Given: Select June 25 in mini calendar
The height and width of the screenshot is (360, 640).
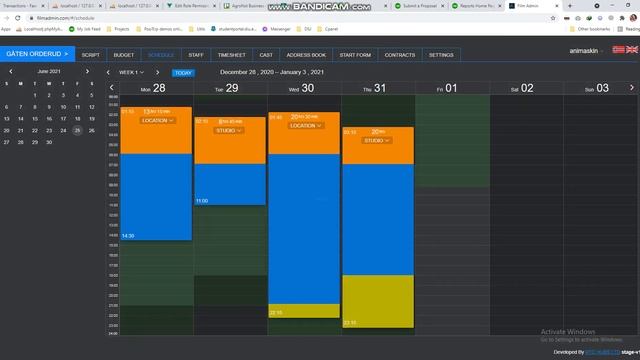Looking at the screenshot, I should tap(77, 131).
